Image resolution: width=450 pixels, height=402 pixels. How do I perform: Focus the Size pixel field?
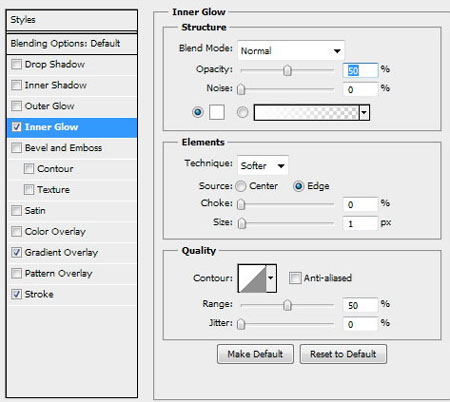(x=360, y=223)
